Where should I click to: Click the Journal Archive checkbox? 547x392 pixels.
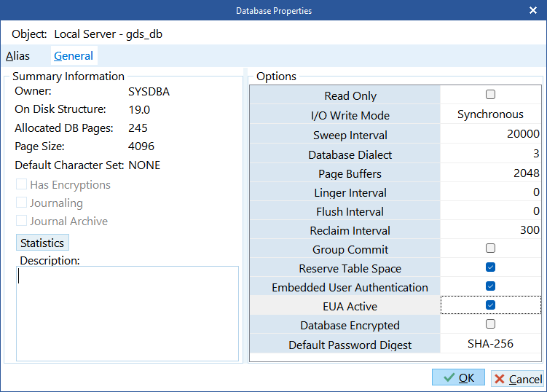pyautogui.click(x=21, y=221)
